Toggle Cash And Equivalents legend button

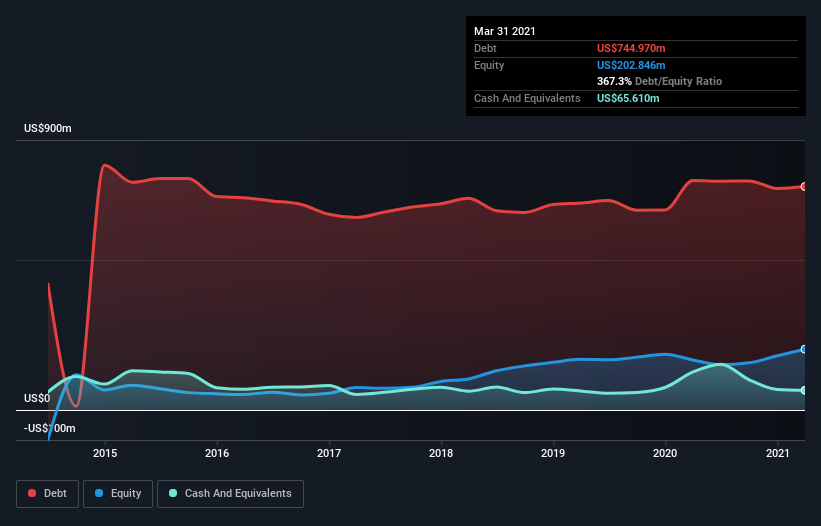(x=230, y=494)
